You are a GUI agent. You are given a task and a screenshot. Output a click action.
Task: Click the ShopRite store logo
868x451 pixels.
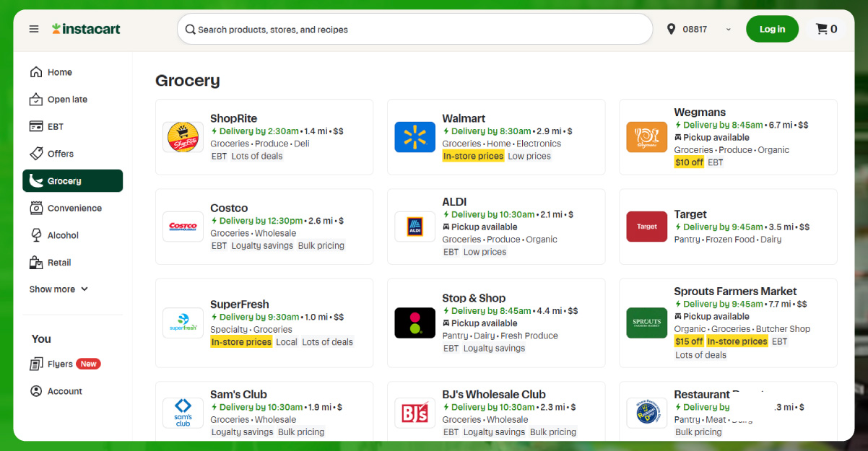click(183, 137)
